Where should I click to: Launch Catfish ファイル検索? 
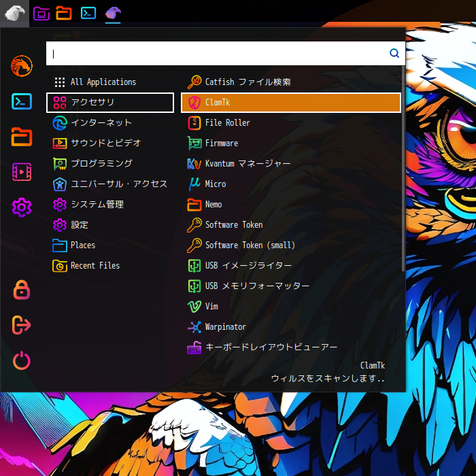(291, 82)
